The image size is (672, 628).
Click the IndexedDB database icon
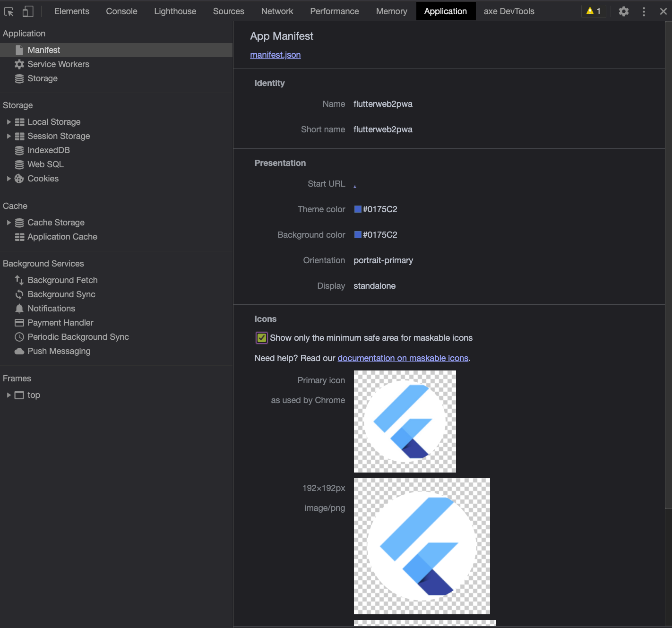[19, 150]
